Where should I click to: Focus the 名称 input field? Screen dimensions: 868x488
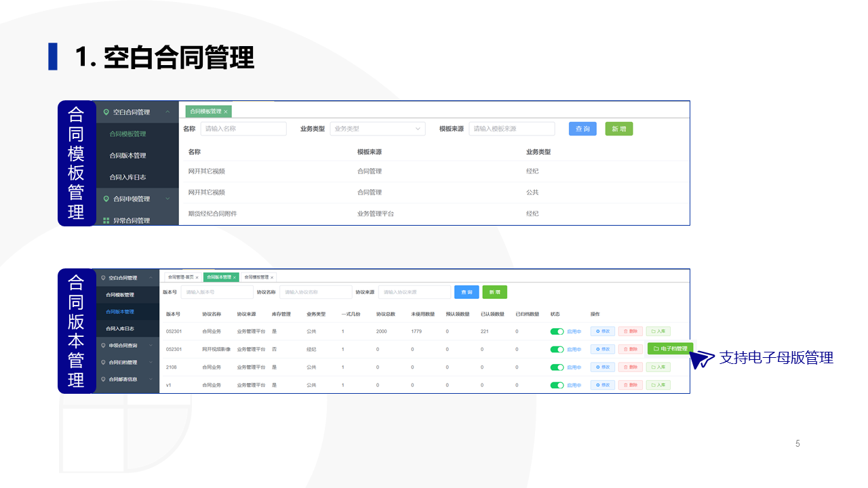[243, 129]
